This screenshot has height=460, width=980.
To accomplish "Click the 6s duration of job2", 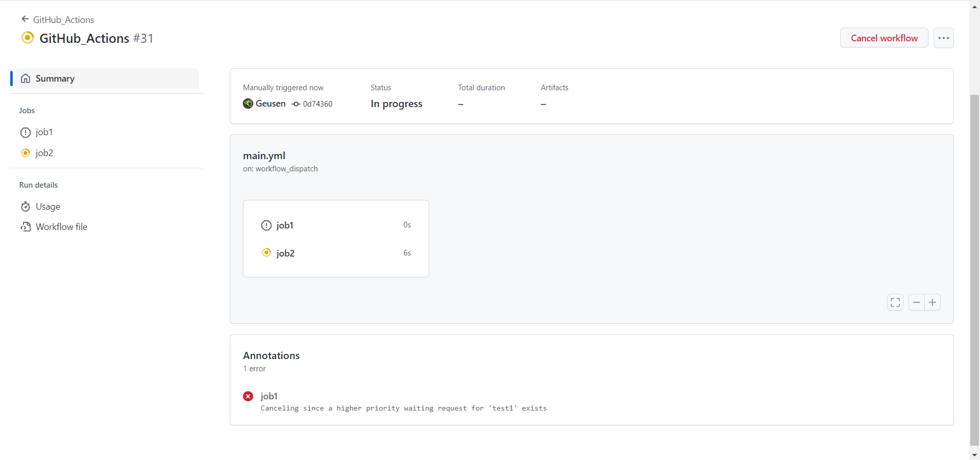I will [407, 253].
